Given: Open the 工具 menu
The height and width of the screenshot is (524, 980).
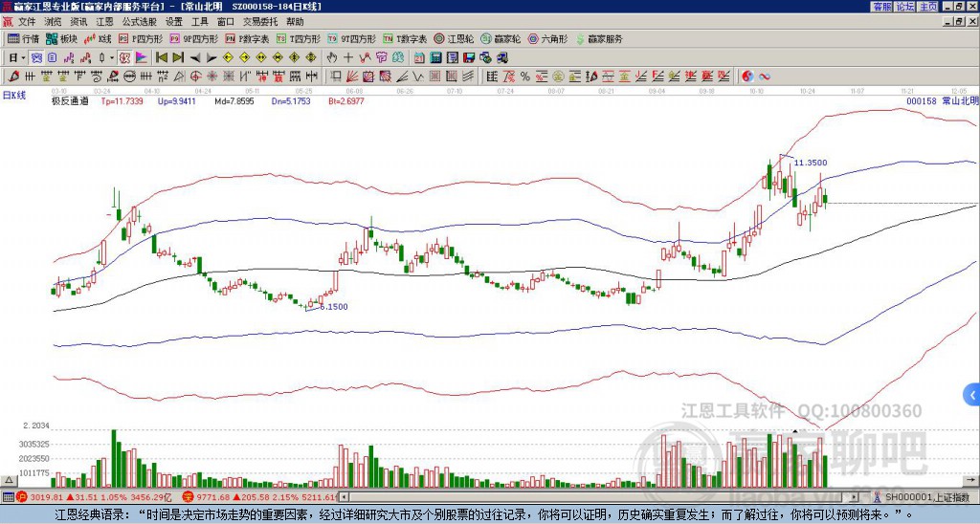Looking at the screenshot, I should click(x=199, y=22).
